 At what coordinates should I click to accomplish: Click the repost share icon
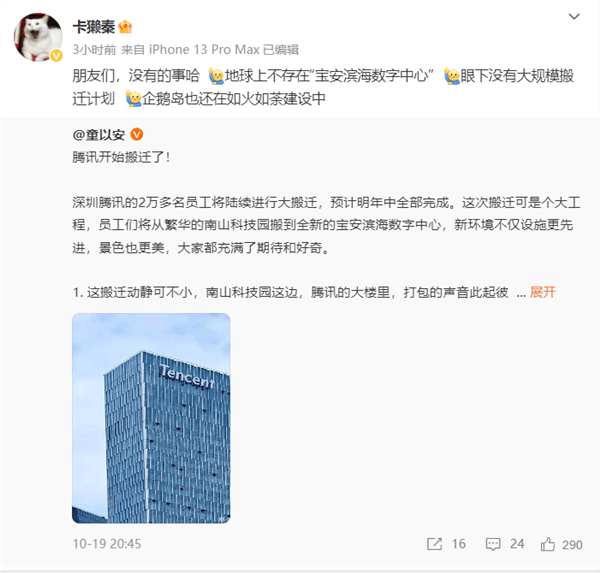pos(434,544)
